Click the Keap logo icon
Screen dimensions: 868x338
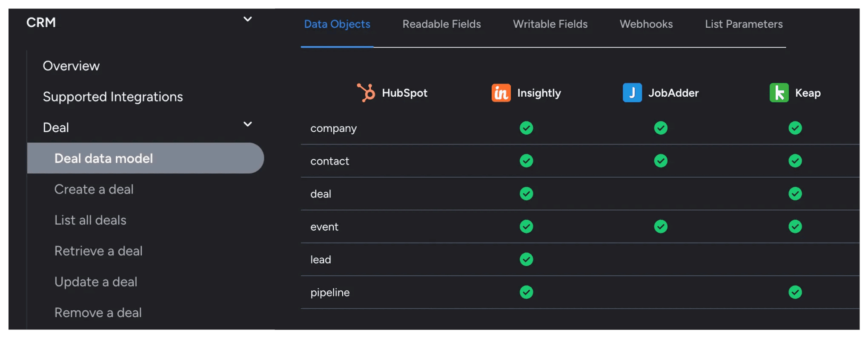pos(779,92)
